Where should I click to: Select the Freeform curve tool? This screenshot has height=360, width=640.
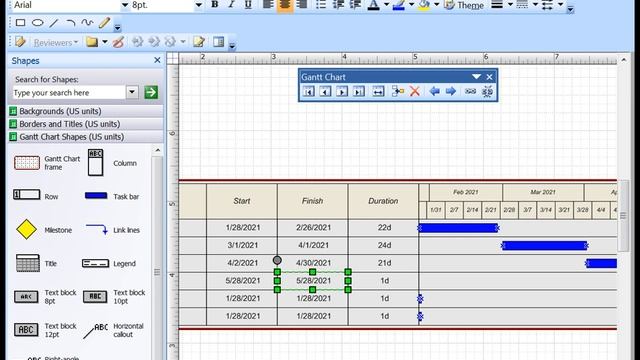(x=87, y=23)
